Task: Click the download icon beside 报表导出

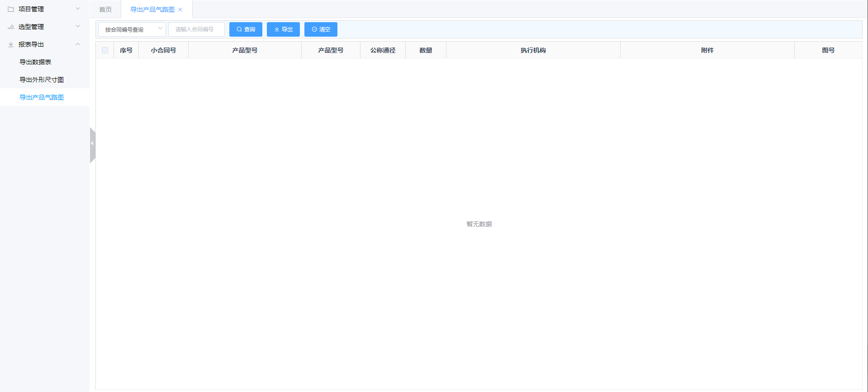Action: (11, 44)
